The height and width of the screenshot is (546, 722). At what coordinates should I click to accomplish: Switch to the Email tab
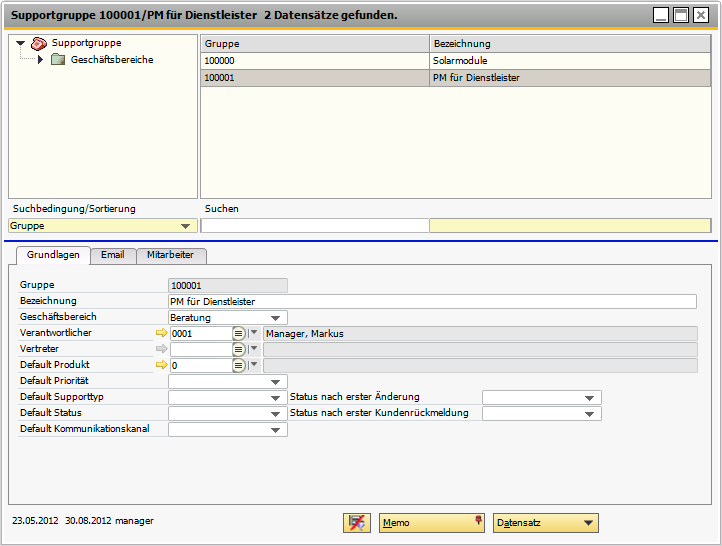pos(113,255)
